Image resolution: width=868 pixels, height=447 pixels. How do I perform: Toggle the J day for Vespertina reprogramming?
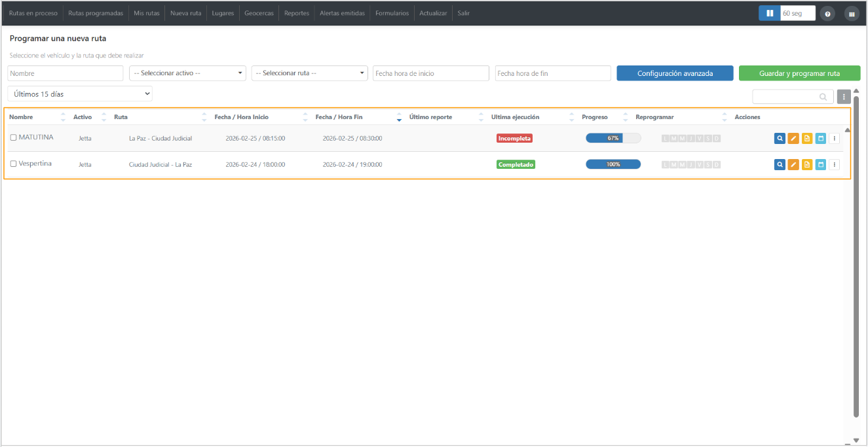691,164
